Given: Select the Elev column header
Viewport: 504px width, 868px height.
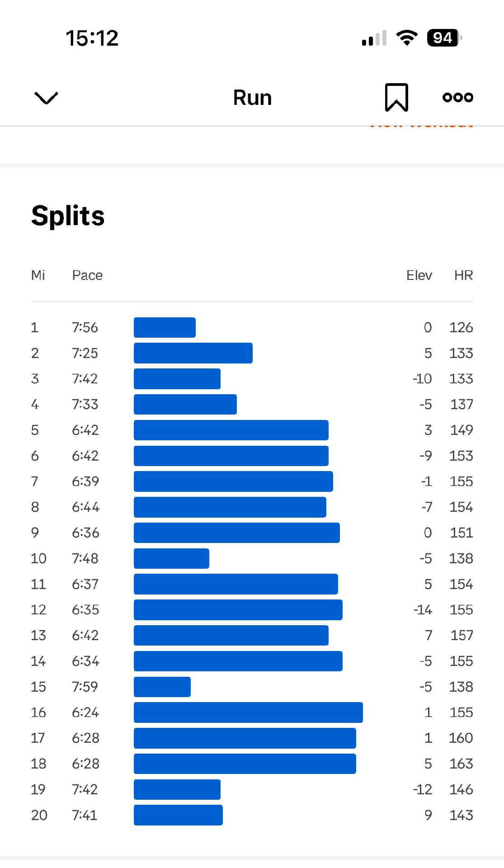Looking at the screenshot, I should tap(419, 275).
